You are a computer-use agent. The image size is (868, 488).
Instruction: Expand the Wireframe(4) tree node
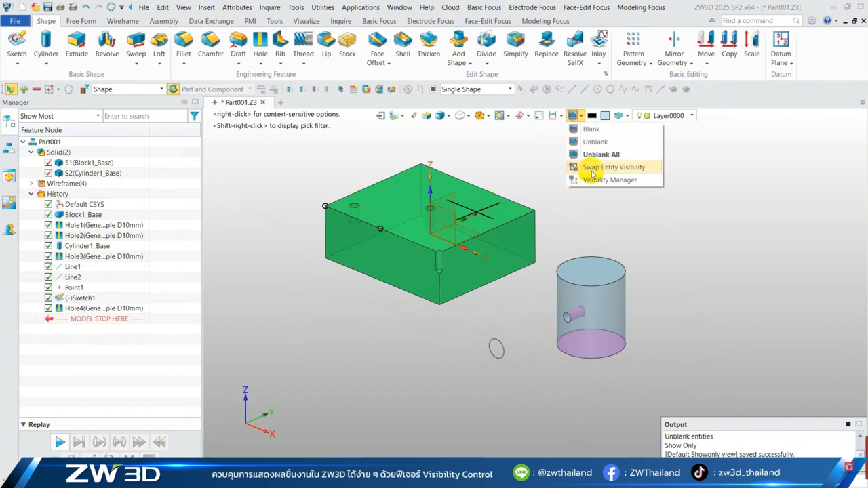pyautogui.click(x=31, y=184)
